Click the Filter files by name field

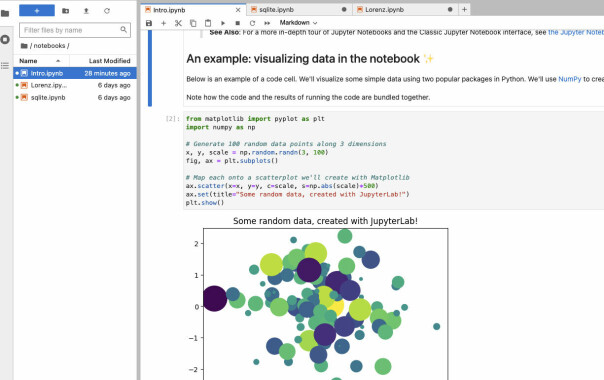[75, 30]
